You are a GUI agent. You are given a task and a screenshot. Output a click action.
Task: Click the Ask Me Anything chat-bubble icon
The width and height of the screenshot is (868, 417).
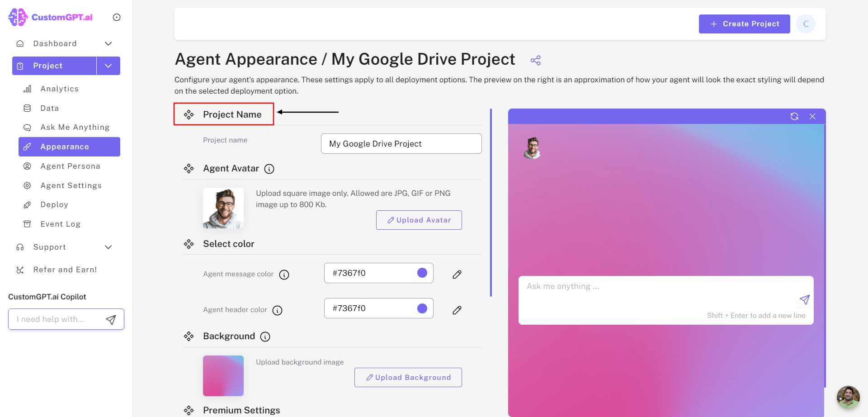click(x=27, y=128)
